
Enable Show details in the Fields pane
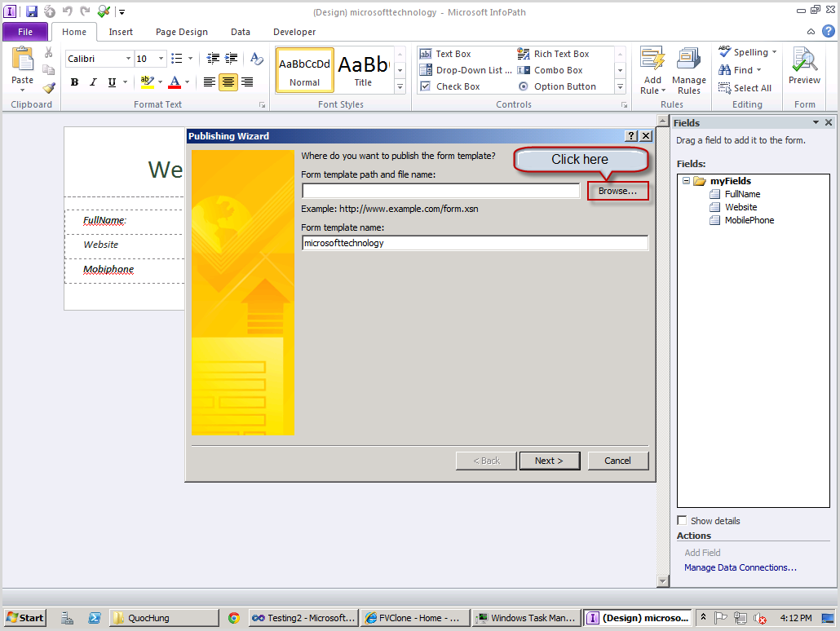(x=682, y=520)
